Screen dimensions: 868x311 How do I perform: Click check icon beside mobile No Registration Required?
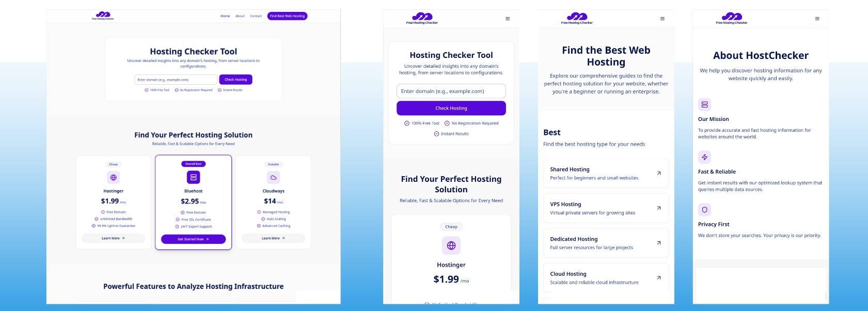[x=447, y=123]
